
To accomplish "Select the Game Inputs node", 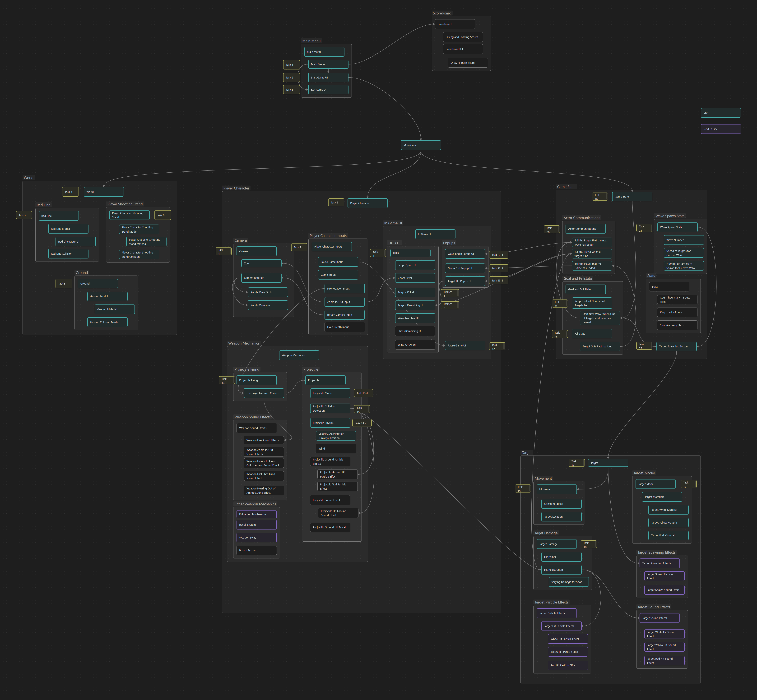I will click(x=338, y=275).
